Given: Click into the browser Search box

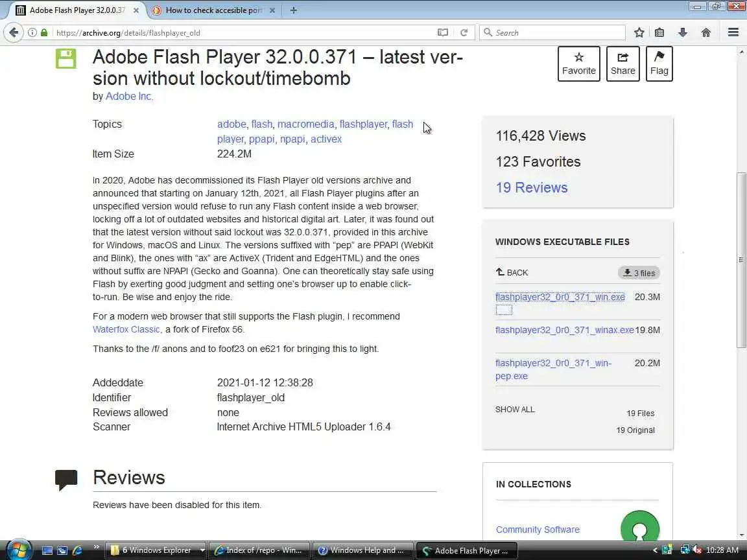Looking at the screenshot, I should tap(552, 32).
